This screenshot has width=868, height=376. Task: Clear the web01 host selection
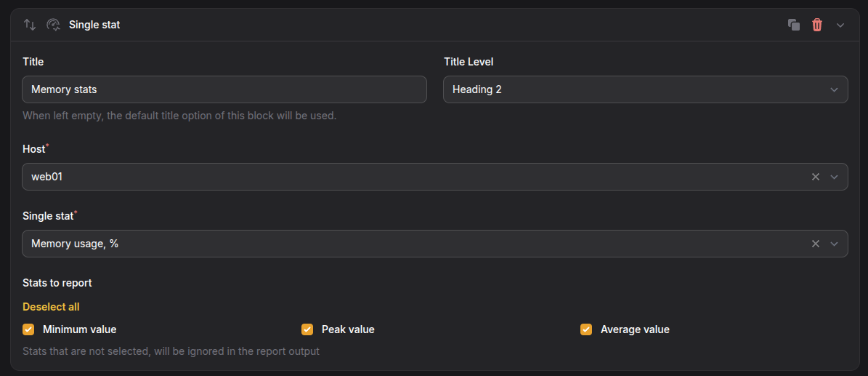(816, 177)
